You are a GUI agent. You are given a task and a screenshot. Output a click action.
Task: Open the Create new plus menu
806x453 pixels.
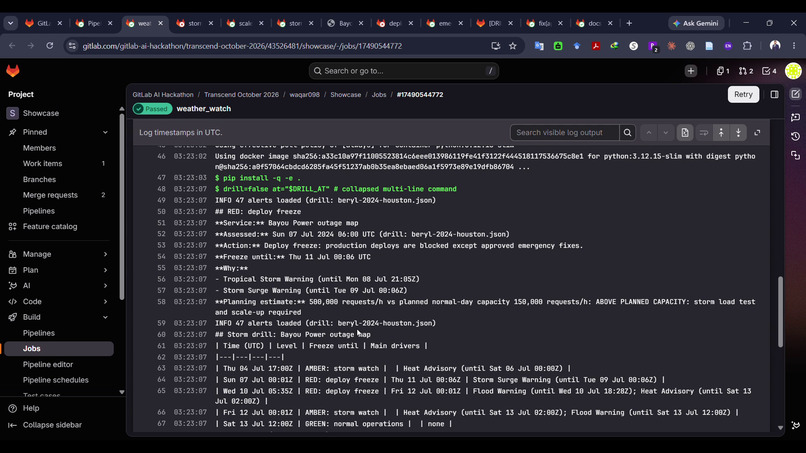[690, 71]
